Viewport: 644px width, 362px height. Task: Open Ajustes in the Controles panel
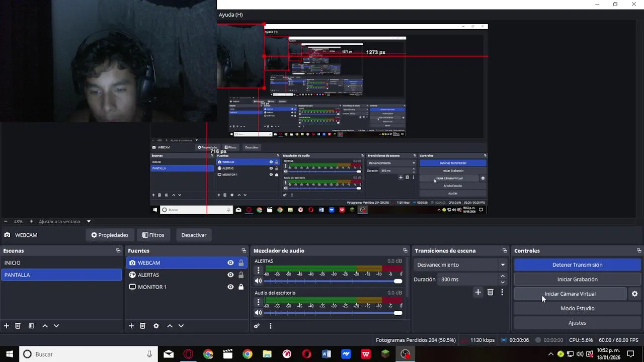tap(577, 323)
